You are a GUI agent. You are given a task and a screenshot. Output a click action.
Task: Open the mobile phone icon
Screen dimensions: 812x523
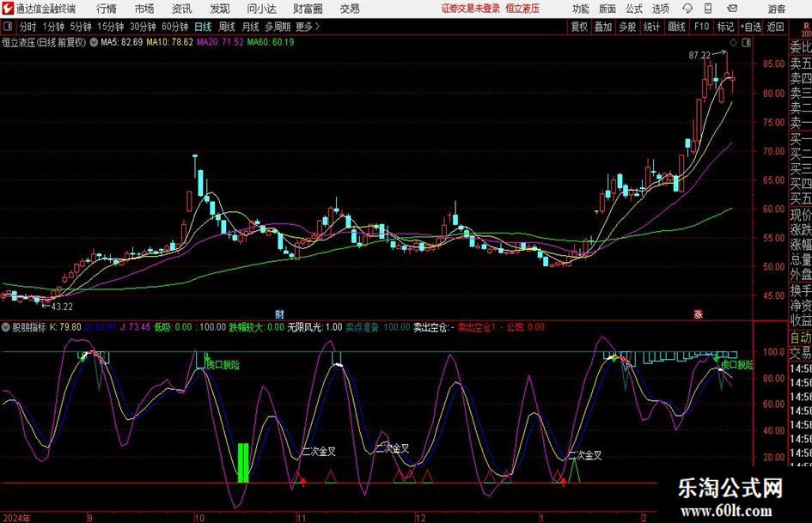708,9
